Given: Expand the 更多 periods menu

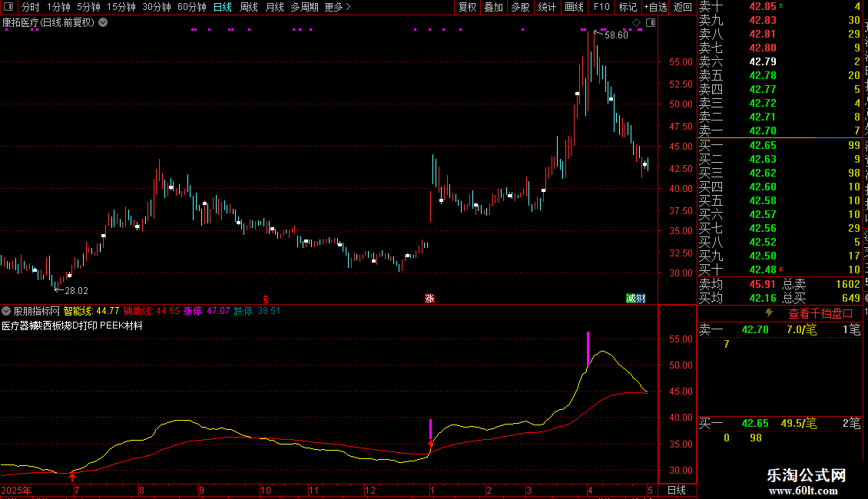Looking at the screenshot, I should [338, 7].
